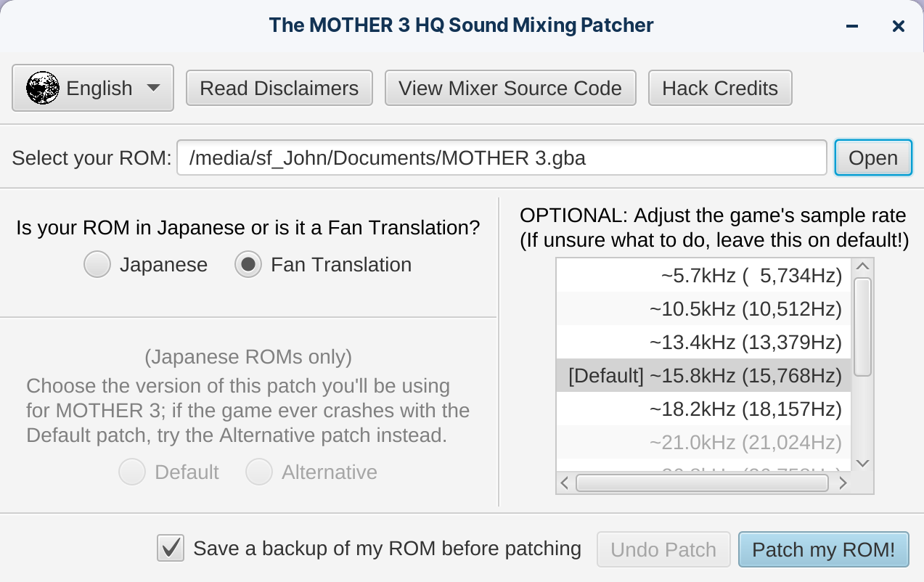
Task: Select the Default ~15.8kHz sample rate
Action: click(x=703, y=375)
